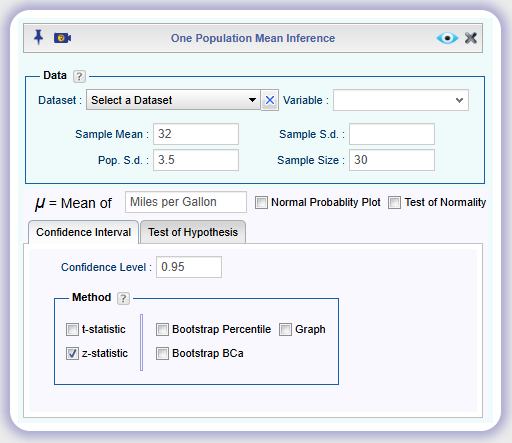
Task: Click the video camera help icon
Action: pyautogui.click(x=62, y=38)
